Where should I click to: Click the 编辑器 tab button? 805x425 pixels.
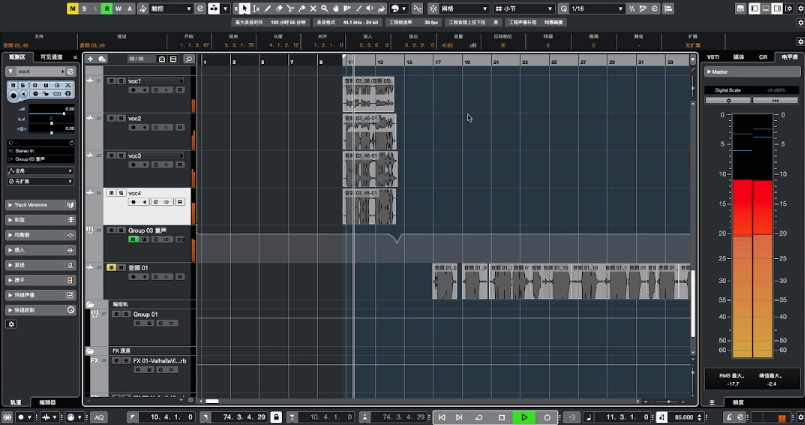[47, 402]
